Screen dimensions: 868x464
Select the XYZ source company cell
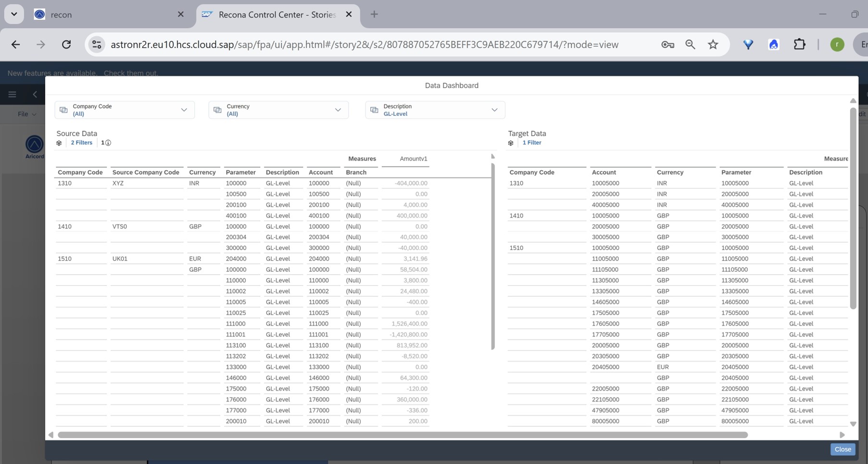147,183
